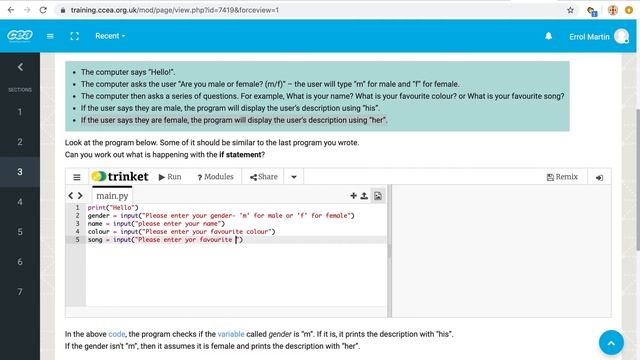The width and height of the screenshot is (640, 360).
Task: Open the 'variable' glossary link
Action: pyautogui.click(x=231, y=334)
